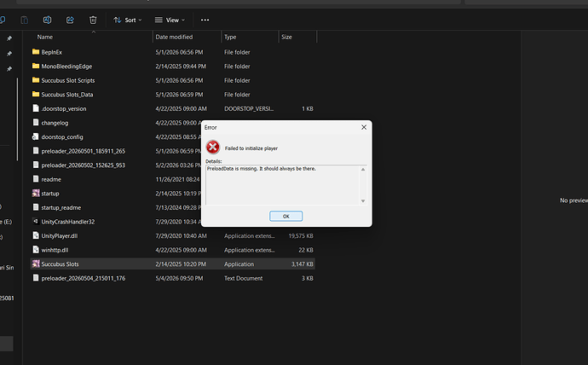This screenshot has width=588, height=365.
Task: Select the doorstop_config file icon
Action: (x=36, y=136)
